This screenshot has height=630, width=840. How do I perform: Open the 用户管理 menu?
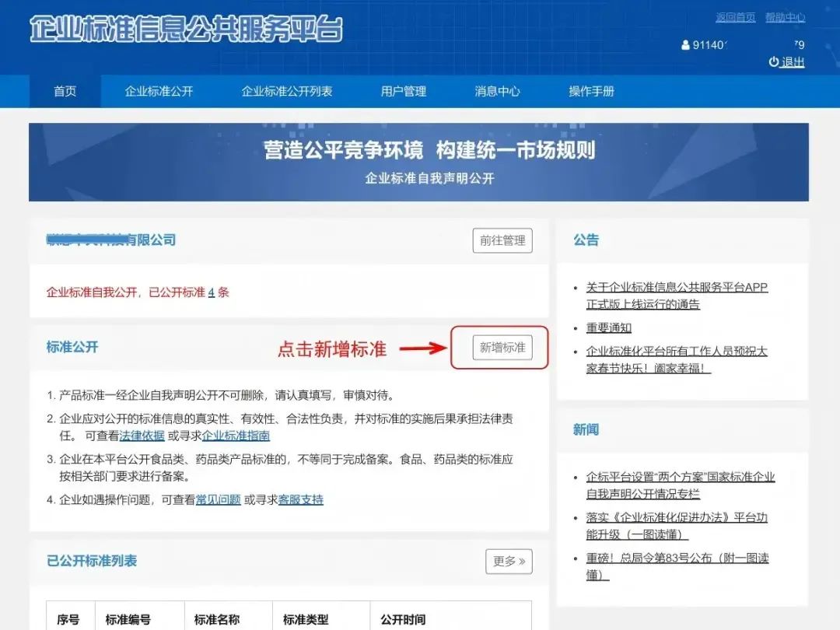[x=404, y=91]
